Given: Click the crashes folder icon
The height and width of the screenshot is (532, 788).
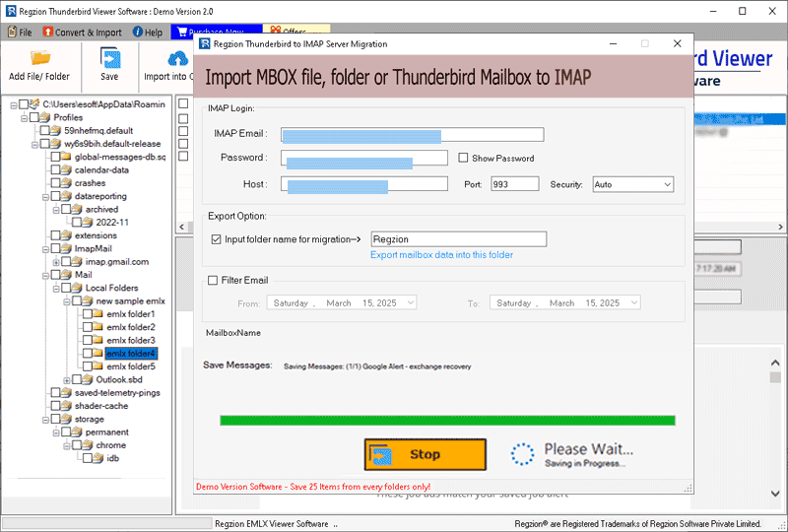Looking at the screenshot, I should [66, 182].
